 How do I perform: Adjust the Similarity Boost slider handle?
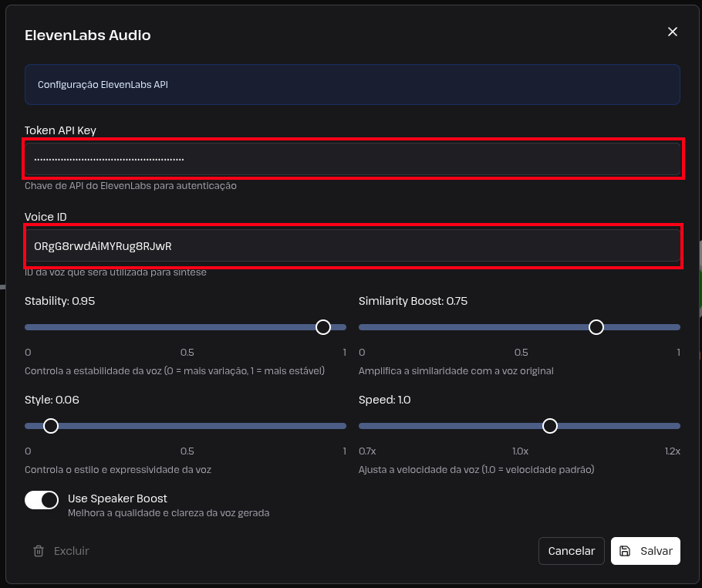coord(596,327)
